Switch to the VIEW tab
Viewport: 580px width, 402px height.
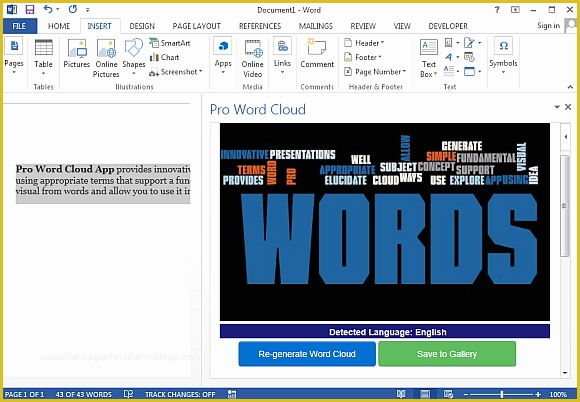tap(402, 26)
